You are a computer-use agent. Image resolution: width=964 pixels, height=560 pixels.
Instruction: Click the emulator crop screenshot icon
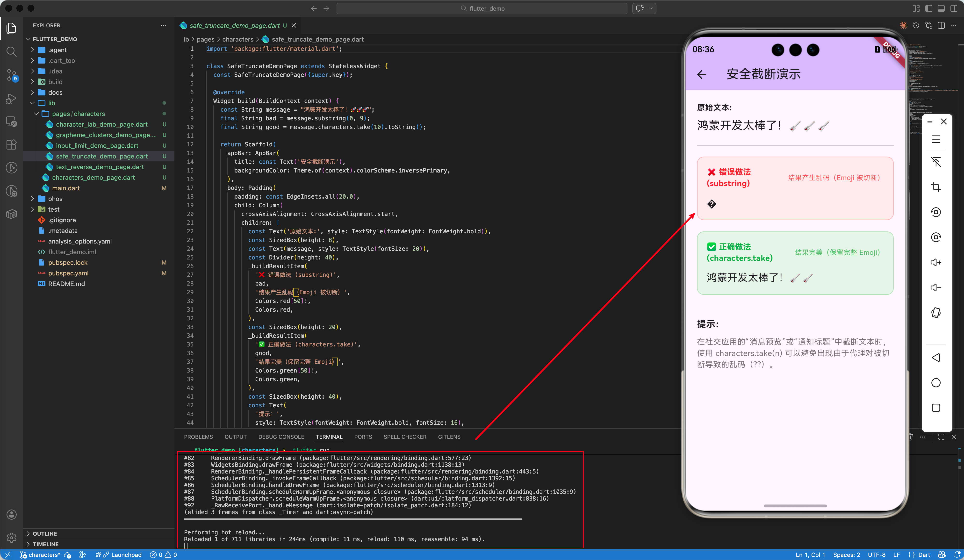[936, 187]
